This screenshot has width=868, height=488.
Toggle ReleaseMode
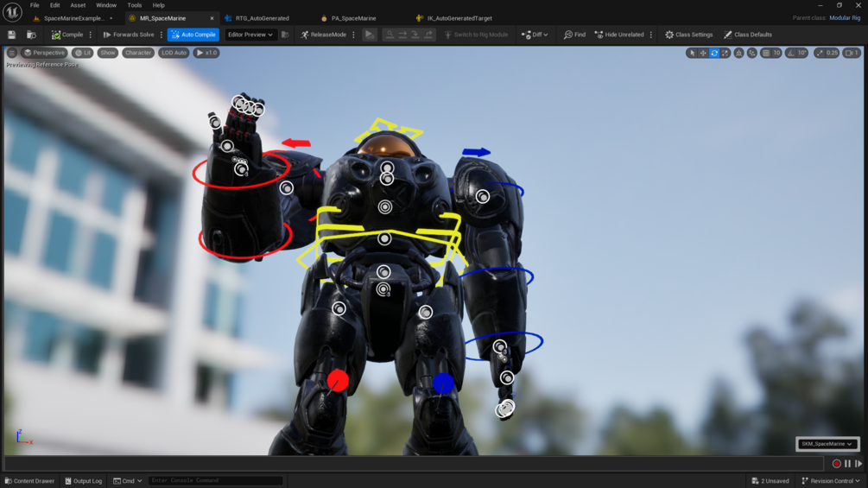(323, 35)
